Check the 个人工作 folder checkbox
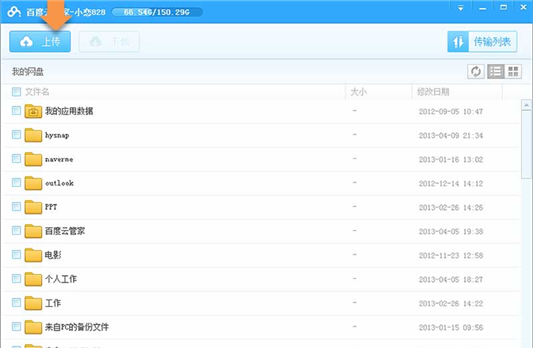 pyautogui.click(x=16, y=278)
